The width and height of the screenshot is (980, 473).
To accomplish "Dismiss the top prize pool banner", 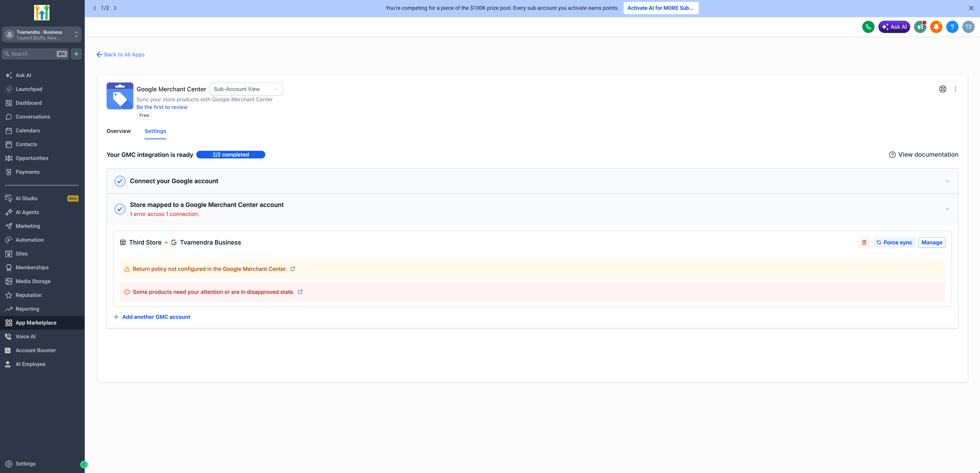I will (x=971, y=8).
